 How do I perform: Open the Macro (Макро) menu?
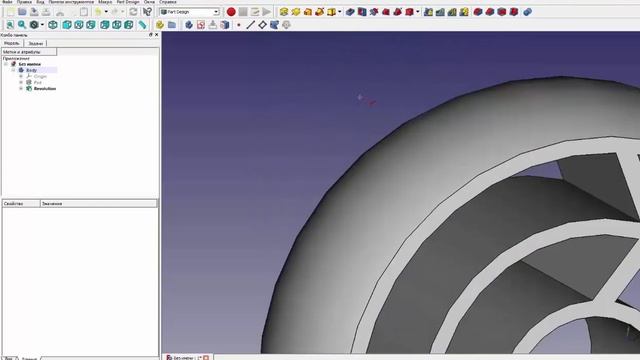[x=105, y=2]
